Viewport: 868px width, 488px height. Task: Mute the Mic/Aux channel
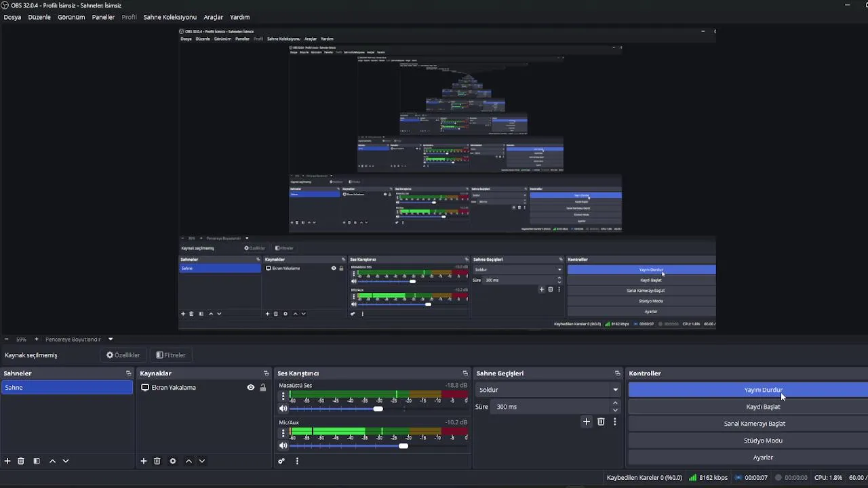pyautogui.click(x=283, y=445)
